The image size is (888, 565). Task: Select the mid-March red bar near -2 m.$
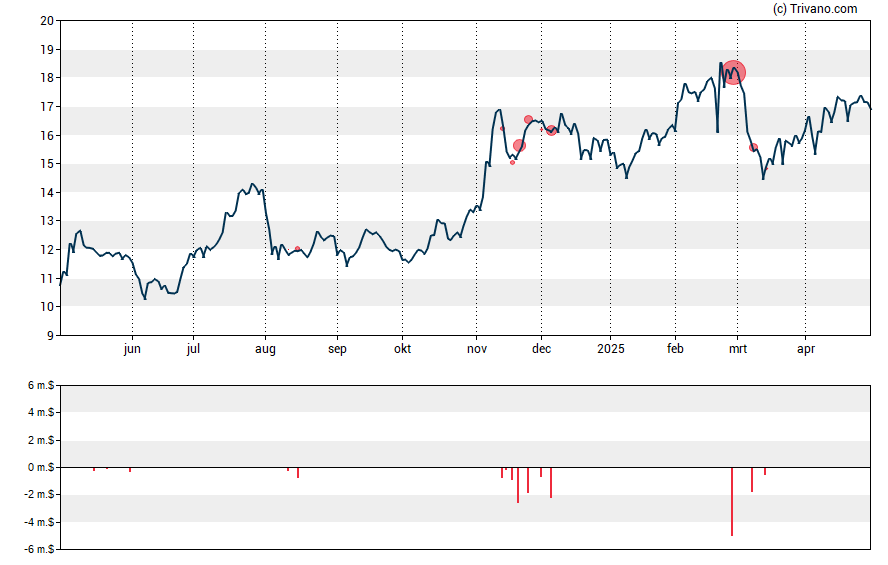pyautogui.click(x=752, y=480)
